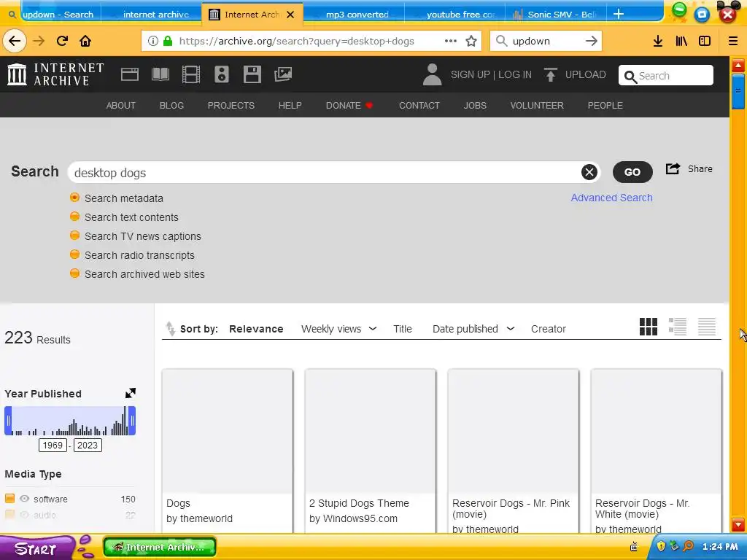Open the browser library icon
The image size is (747, 560).
click(681, 41)
